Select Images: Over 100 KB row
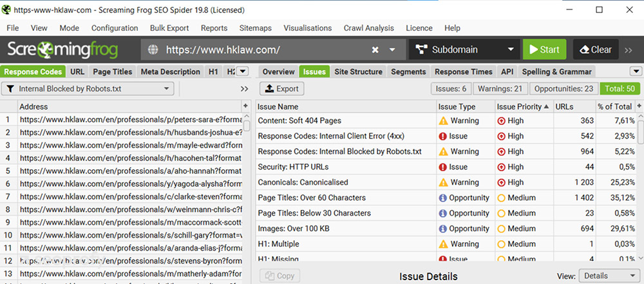This screenshot has width=644, height=284. coord(446,229)
